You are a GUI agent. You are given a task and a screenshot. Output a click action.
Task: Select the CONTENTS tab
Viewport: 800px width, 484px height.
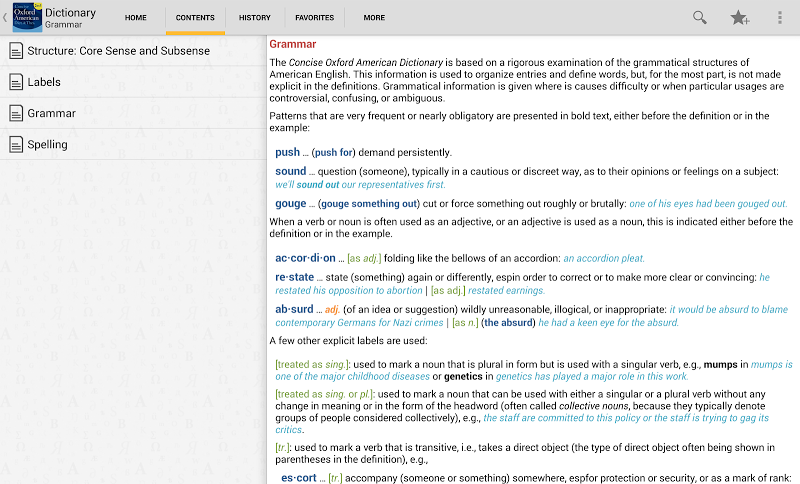pos(195,17)
